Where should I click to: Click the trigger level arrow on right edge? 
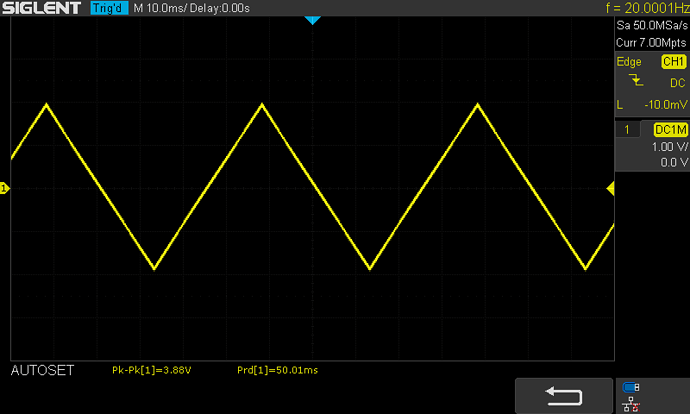[x=609, y=190]
